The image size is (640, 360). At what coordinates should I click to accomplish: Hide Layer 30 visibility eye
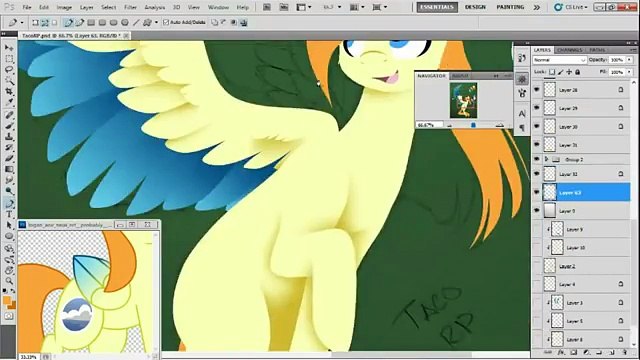pyautogui.click(x=537, y=127)
